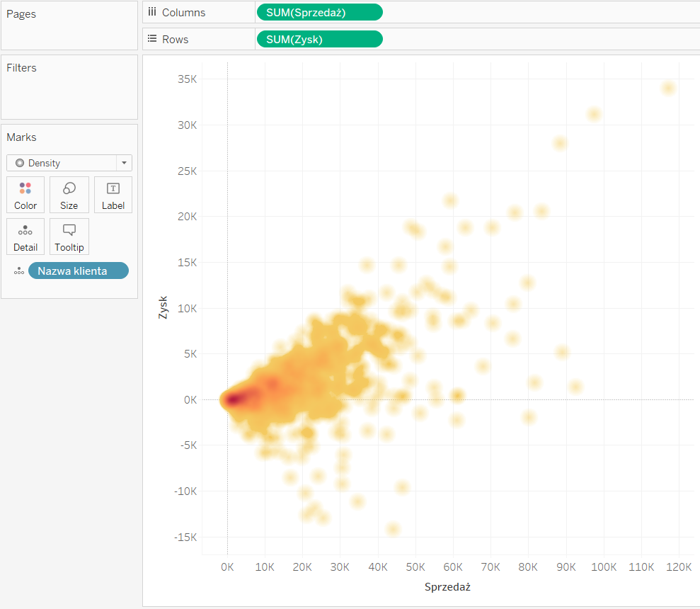Screen dimensions: 700x609
Task: Expand the Density mark type dropdown arrow
Action: [125, 163]
